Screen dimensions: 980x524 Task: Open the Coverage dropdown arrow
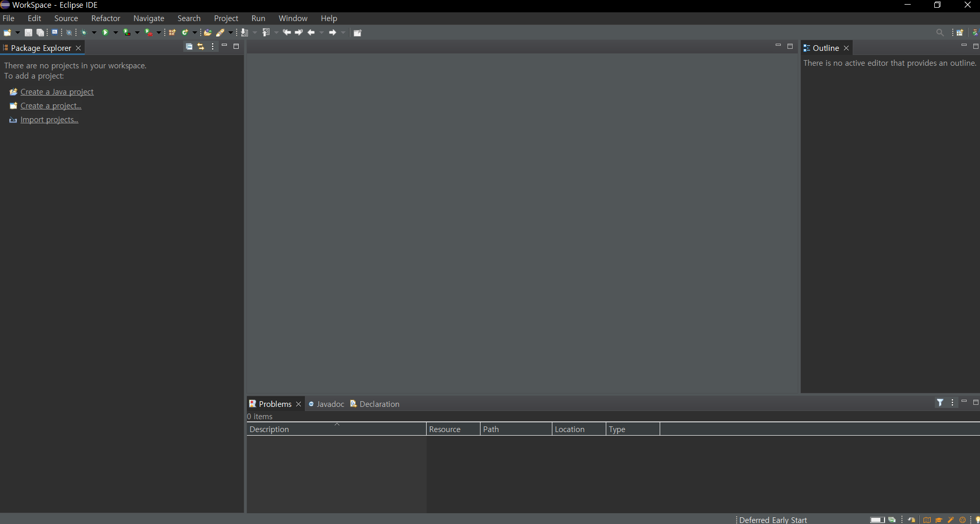pos(137,32)
